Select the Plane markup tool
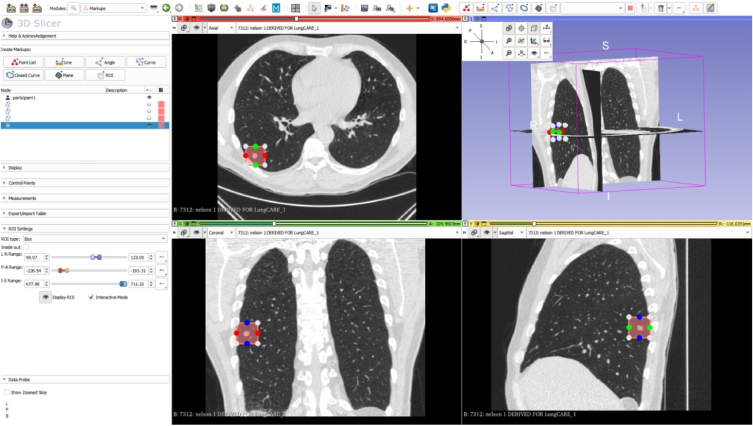This screenshot has height=426, width=753. 64,75
